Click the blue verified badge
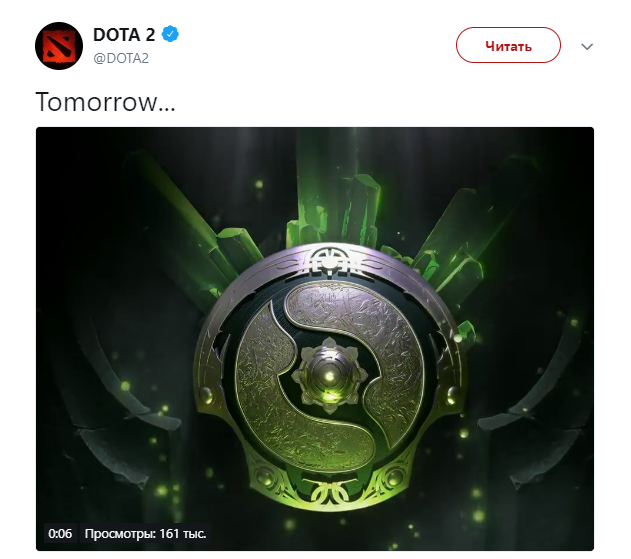This screenshot has width=631, height=559. click(x=170, y=34)
